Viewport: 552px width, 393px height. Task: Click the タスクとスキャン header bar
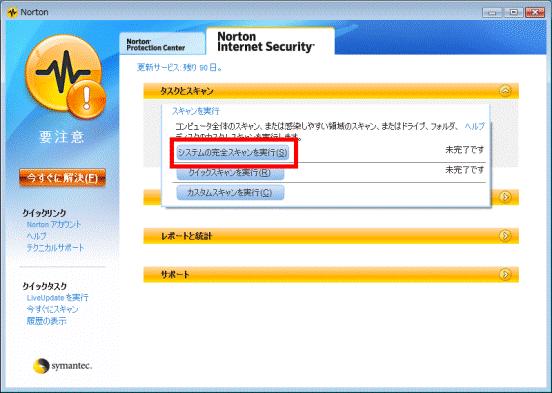331,91
